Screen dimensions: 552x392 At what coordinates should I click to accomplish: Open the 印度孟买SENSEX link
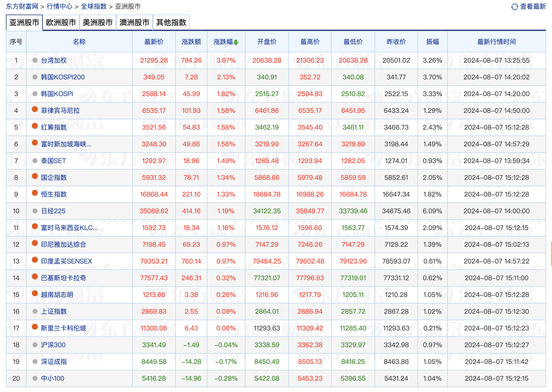[x=66, y=261]
